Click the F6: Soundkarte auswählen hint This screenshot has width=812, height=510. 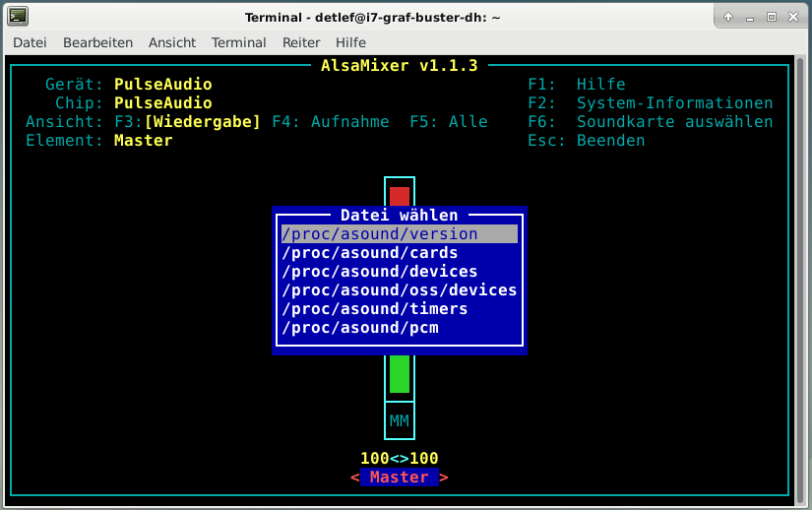click(x=650, y=122)
